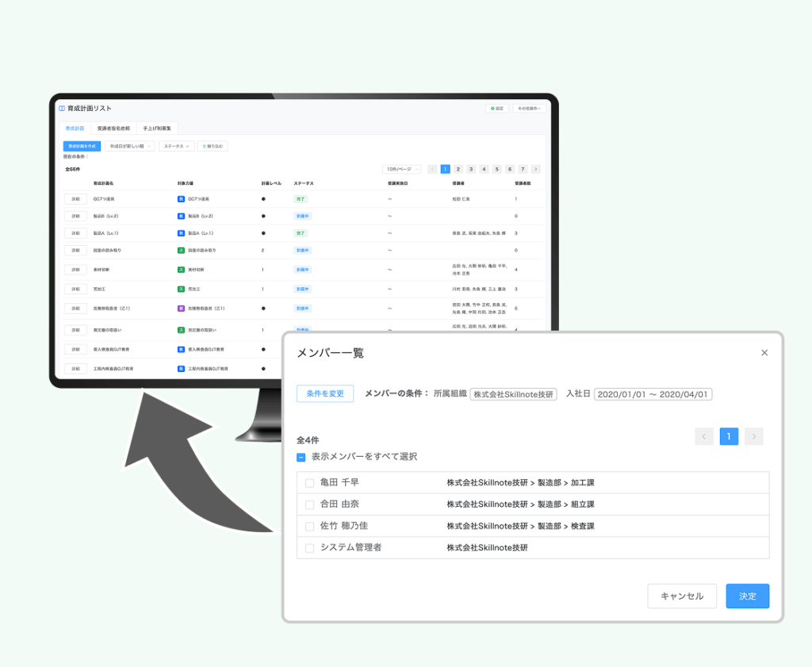
Task: Select the 育成計画 tab
Action: (75, 128)
